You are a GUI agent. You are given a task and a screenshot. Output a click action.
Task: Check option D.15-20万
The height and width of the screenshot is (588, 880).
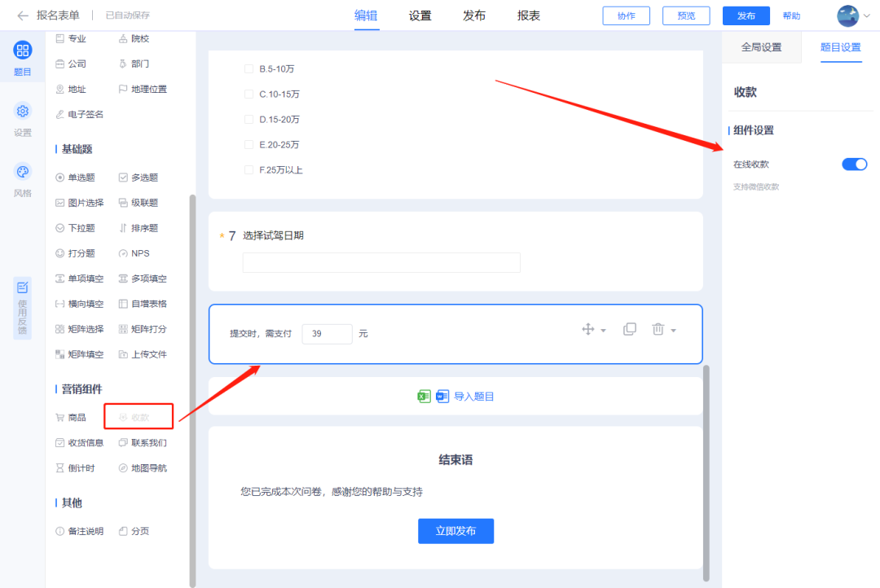click(249, 119)
